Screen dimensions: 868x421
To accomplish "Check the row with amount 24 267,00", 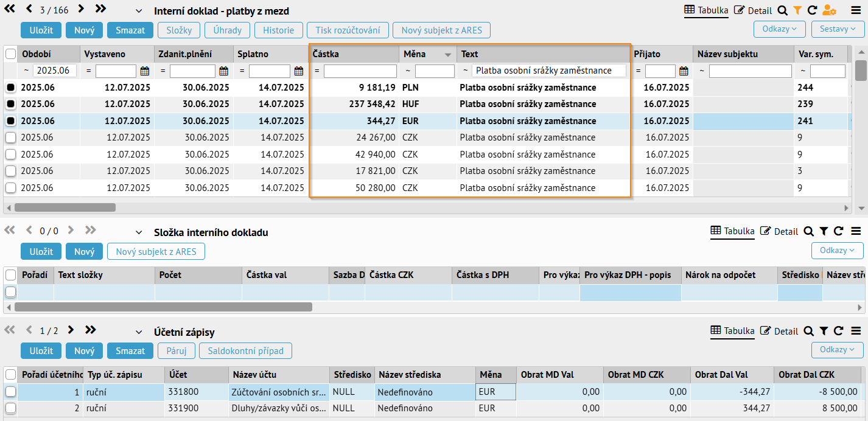I will (x=10, y=137).
